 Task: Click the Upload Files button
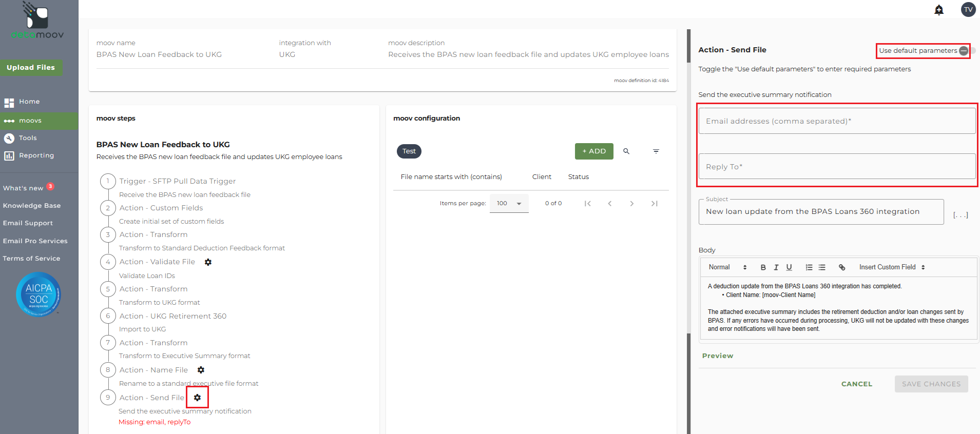(31, 68)
